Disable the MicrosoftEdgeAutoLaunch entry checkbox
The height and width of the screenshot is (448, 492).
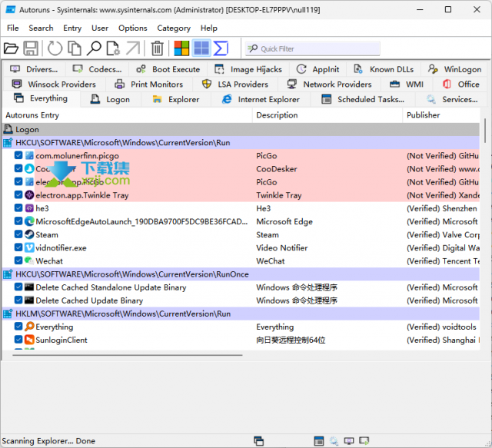[x=18, y=221]
